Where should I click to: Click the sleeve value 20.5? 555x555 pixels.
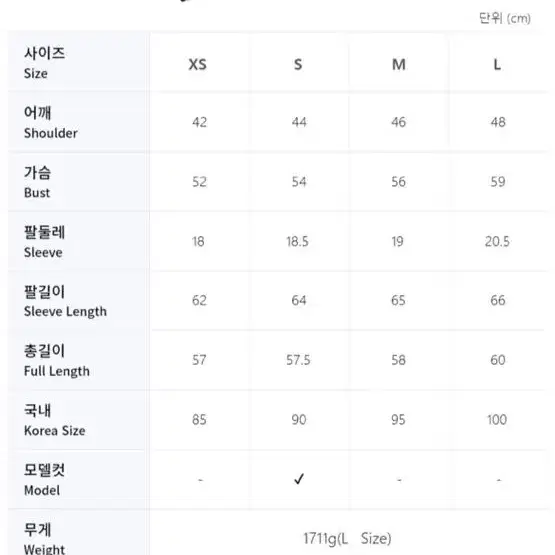point(497,241)
